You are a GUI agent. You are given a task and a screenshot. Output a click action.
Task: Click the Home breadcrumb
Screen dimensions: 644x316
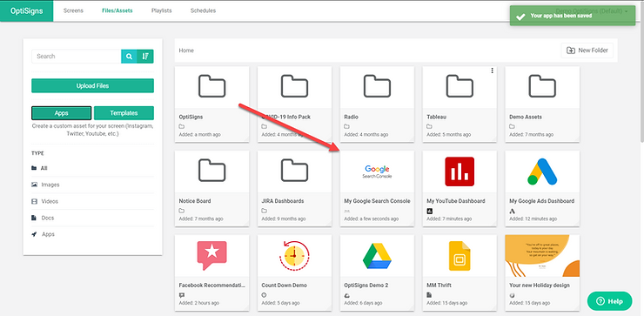point(186,50)
